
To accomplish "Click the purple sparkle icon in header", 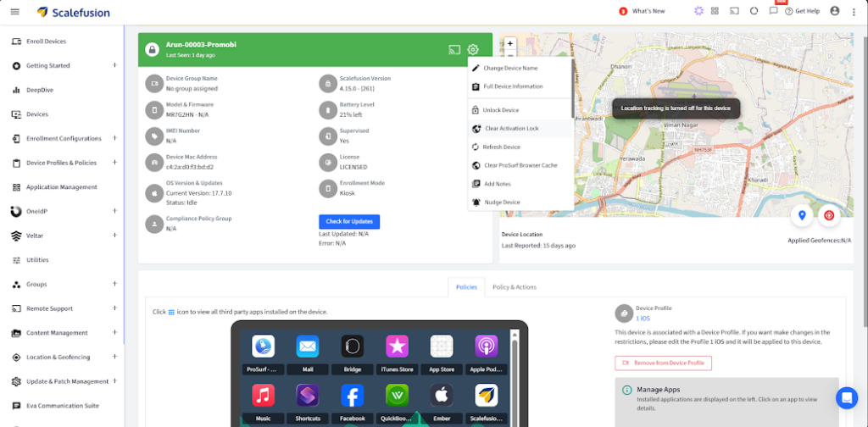I will [698, 11].
